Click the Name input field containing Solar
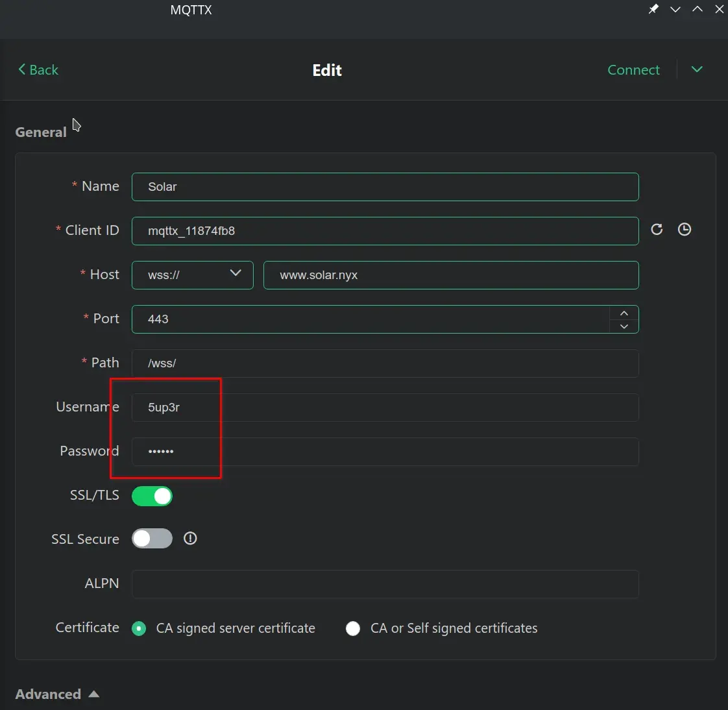 [x=385, y=187]
